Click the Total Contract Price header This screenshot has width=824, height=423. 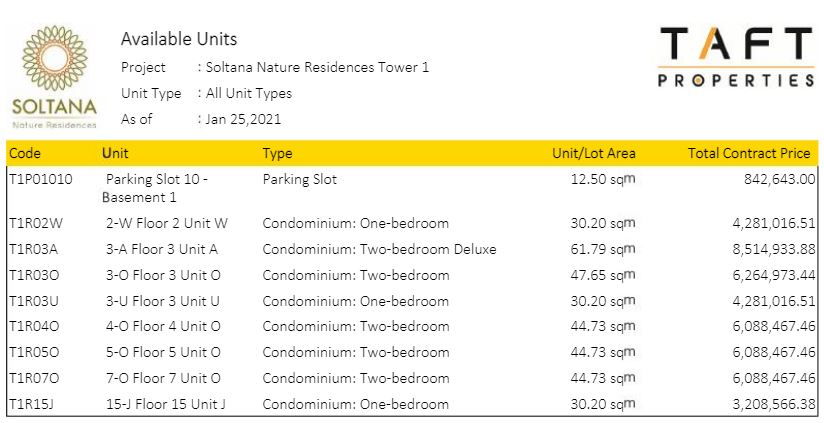(750, 154)
